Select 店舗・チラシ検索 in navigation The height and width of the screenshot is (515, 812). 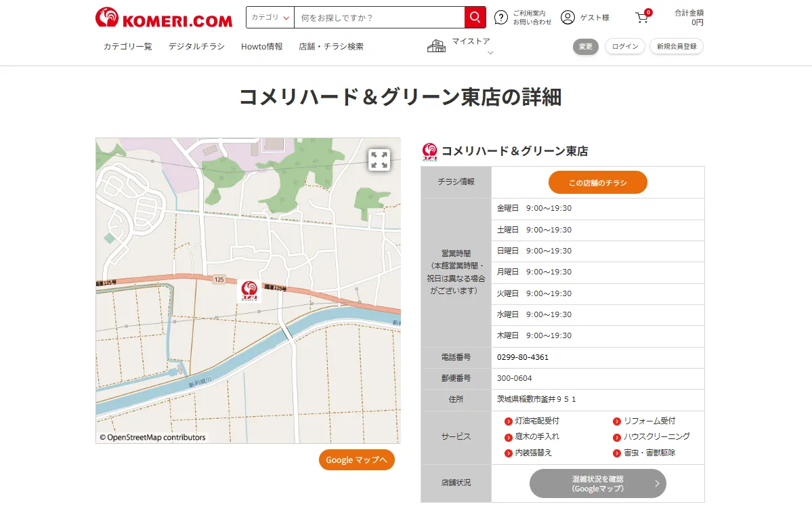coord(331,47)
